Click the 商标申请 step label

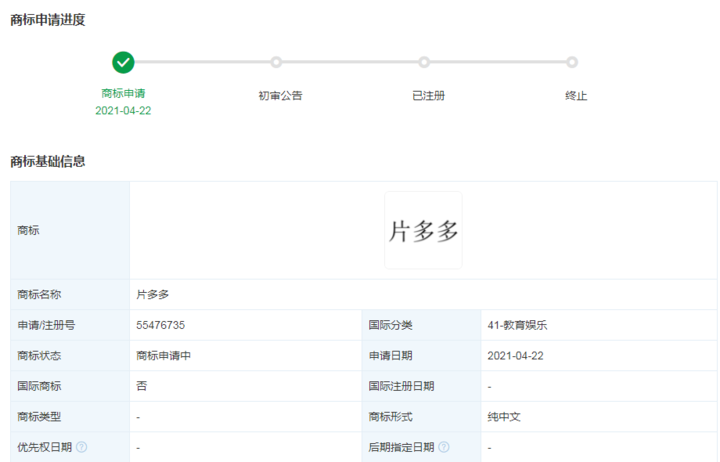[x=123, y=94]
